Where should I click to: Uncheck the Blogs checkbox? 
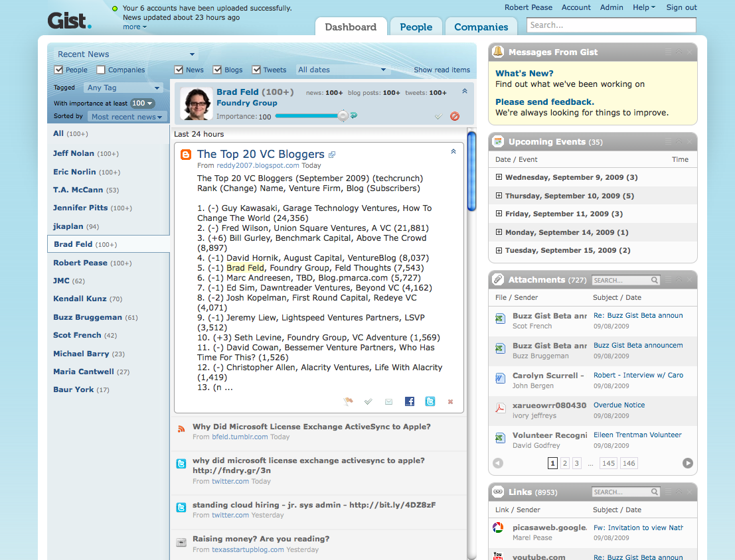(217, 70)
